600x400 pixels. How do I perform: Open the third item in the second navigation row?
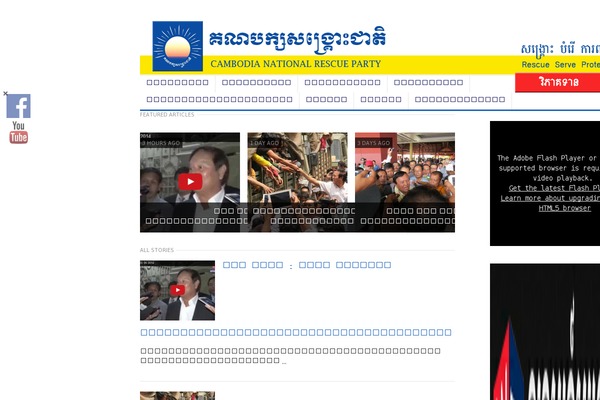[x=381, y=100]
